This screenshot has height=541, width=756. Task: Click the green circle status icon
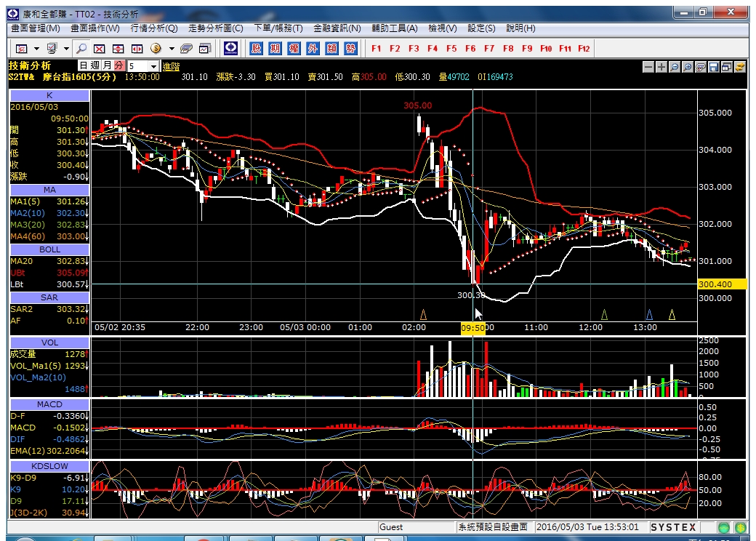(x=724, y=527)
